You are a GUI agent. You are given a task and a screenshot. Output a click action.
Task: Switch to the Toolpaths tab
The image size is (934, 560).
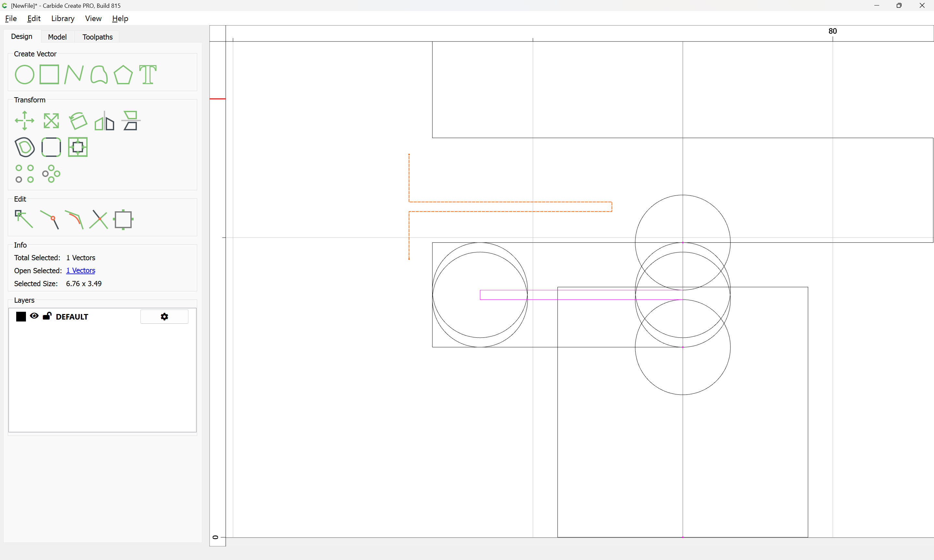point(97,37)
